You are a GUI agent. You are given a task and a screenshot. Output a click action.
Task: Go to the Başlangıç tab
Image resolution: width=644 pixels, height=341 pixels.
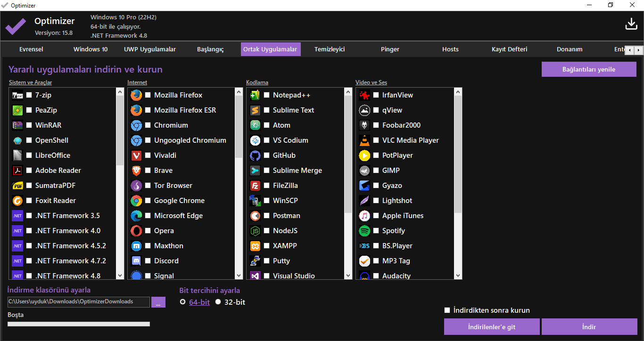pos(210,49)
